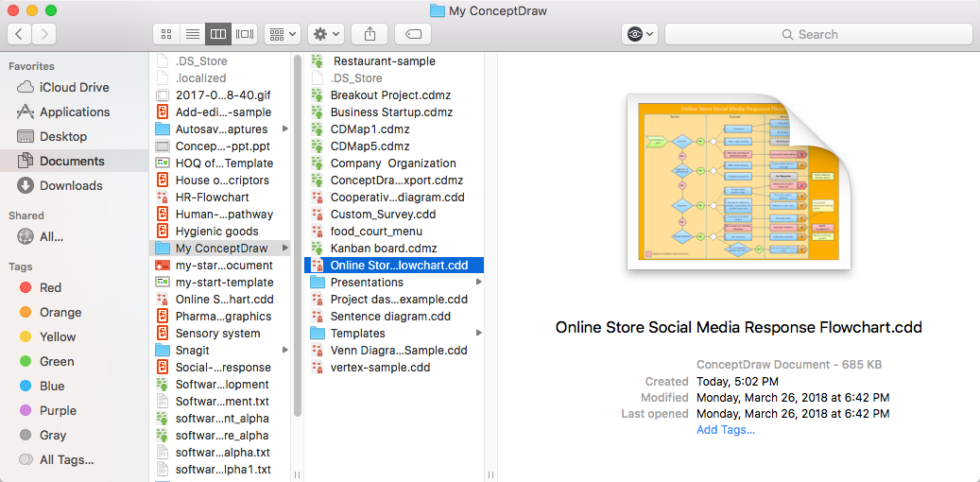Switch to Cover Flow view

[x=245, y=34]
